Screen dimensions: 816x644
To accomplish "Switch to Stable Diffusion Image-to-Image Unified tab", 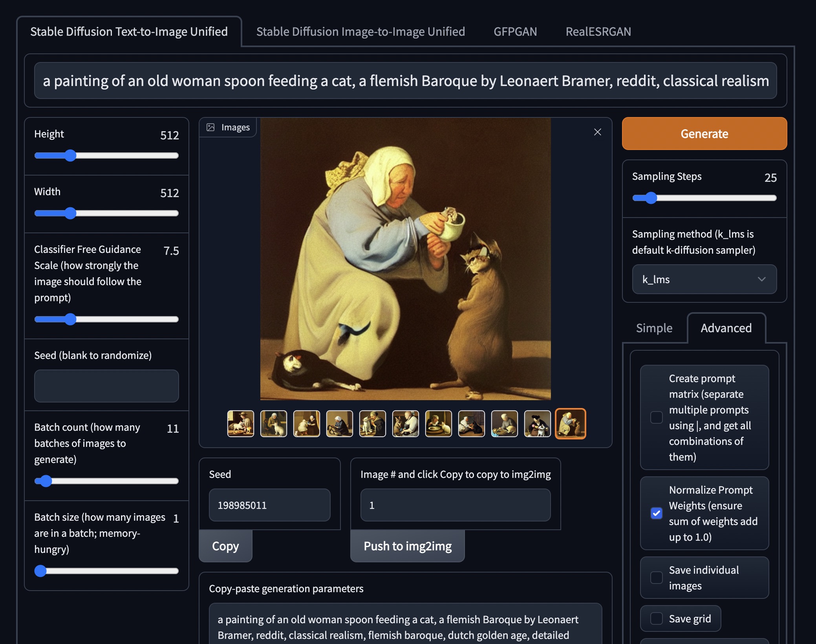I will tap(360, 31).
